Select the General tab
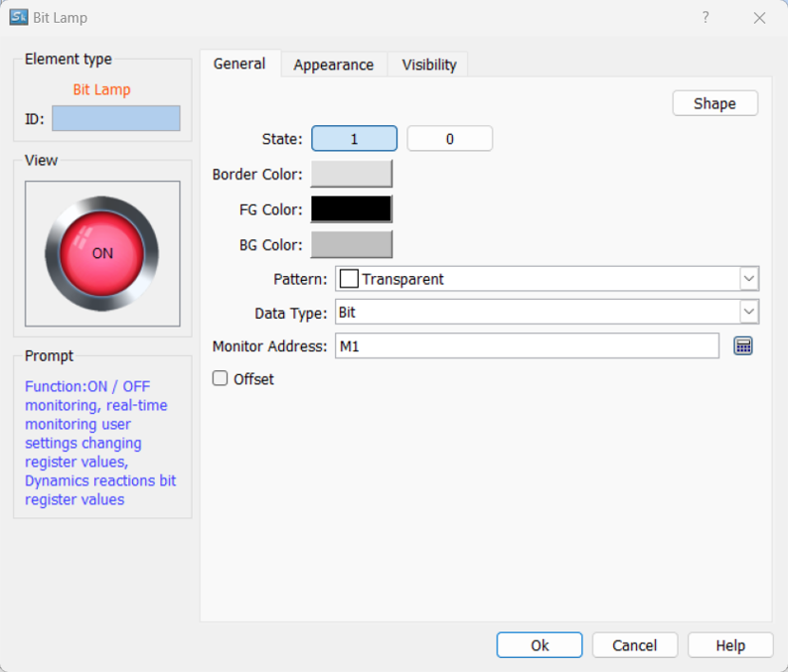Screen dimensions: 788x672 point(239,64)
